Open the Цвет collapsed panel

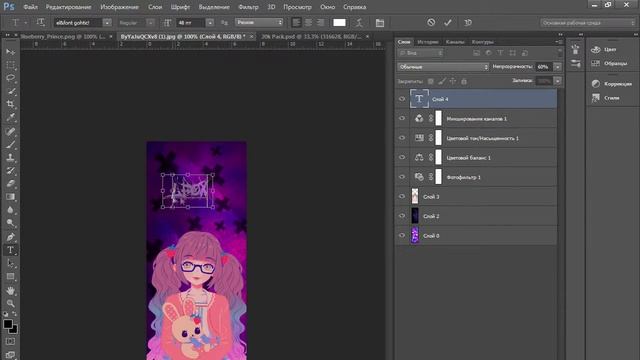coord(604,49)
